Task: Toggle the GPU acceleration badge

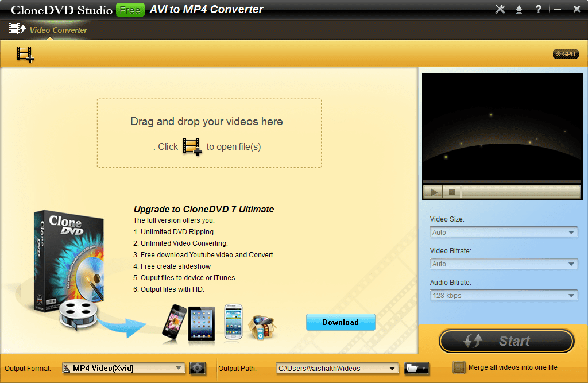Action: point(566,54)
